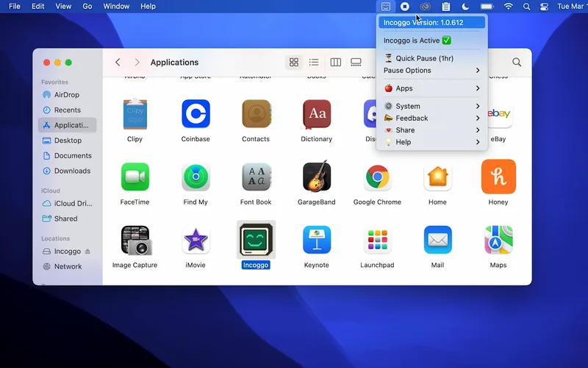Image resolution: width=588 pixels, height=368 pixels.
Task: Open the Honey app icon
Action: click(498, 177)
